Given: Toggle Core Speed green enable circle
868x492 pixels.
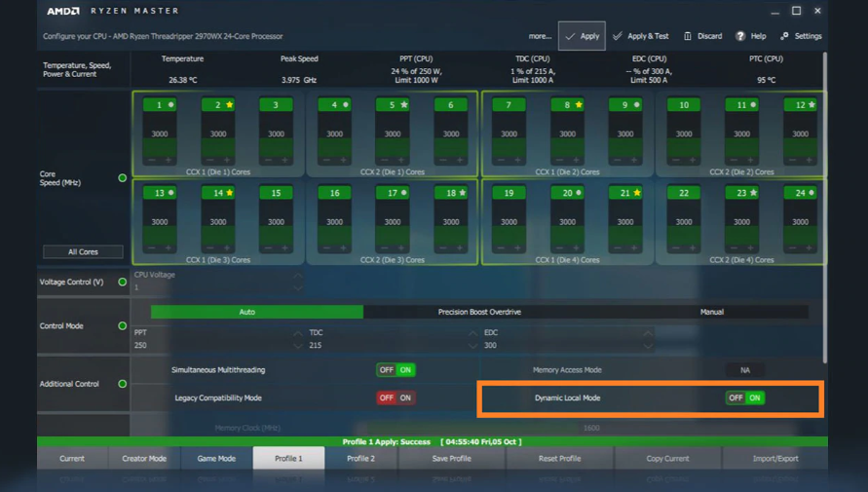Looking at the screenshot, I should (x=123, y=178).
